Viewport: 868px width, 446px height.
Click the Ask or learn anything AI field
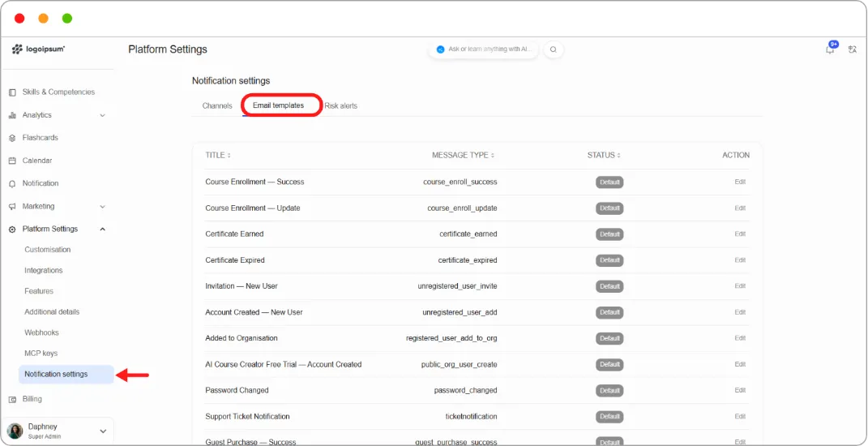483,49
